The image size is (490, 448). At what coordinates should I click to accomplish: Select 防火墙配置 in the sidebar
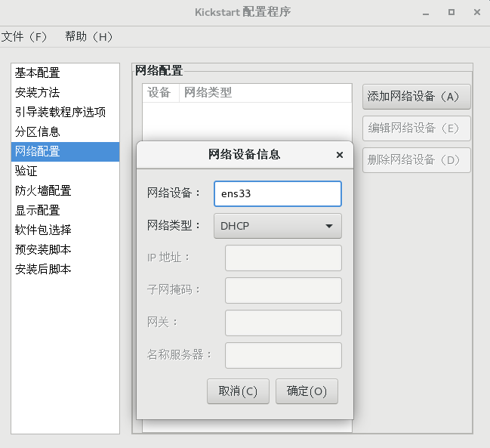click(x=66, y=190)
